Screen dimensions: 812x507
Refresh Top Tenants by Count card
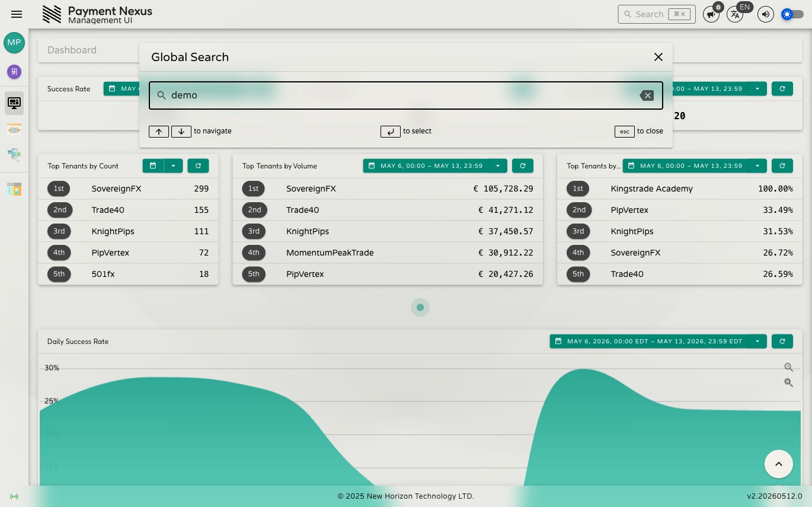[x=198, y=166]
